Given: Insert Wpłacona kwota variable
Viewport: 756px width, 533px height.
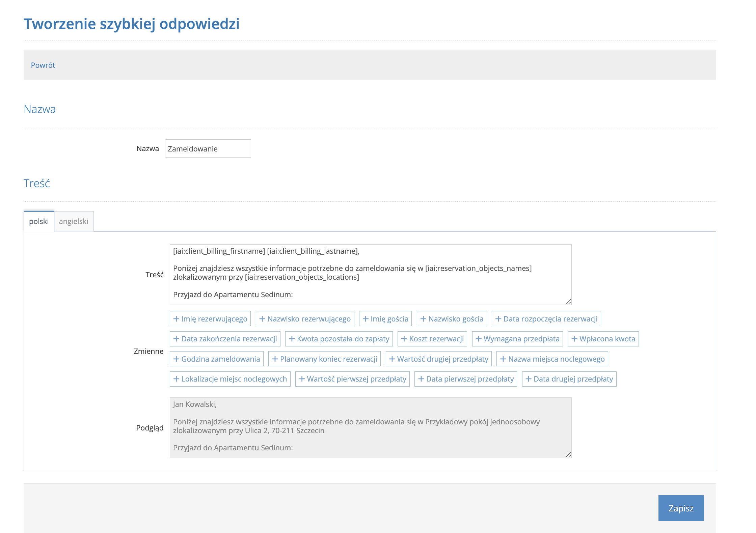Looking at the screenshot, I should click(603, 339).
